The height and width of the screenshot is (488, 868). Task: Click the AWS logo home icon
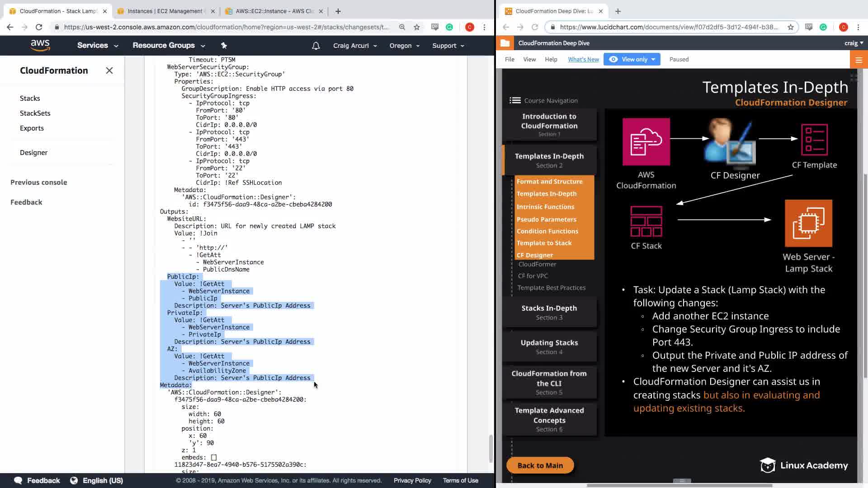click(x=40, y=45)
